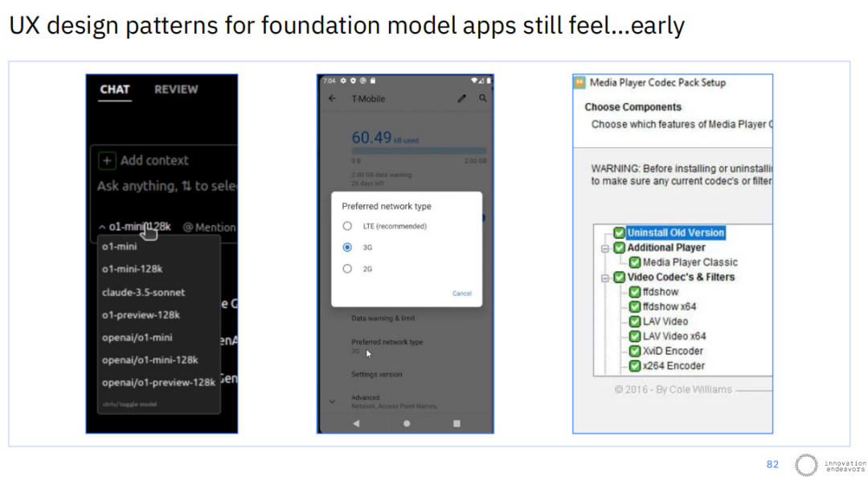Tap the pencil edit icon in phone header
The width and height of the screenshot is (868, 477).
tap(461, 99)
